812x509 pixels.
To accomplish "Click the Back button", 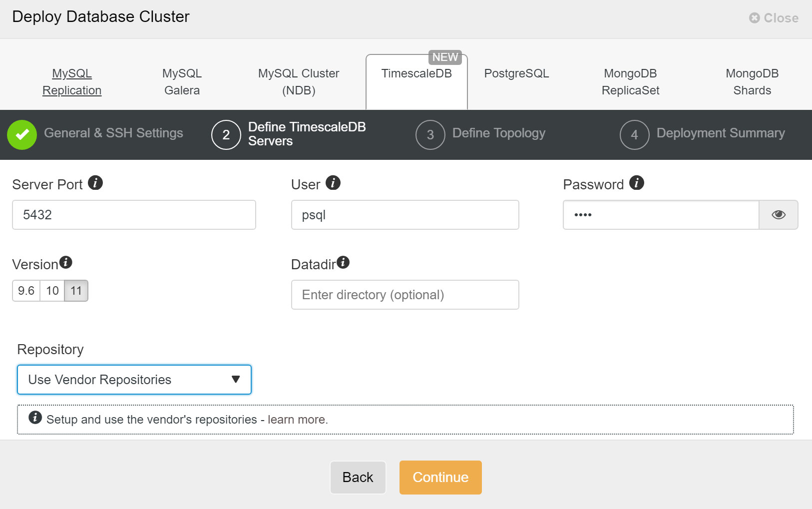I will click(358, 478).
